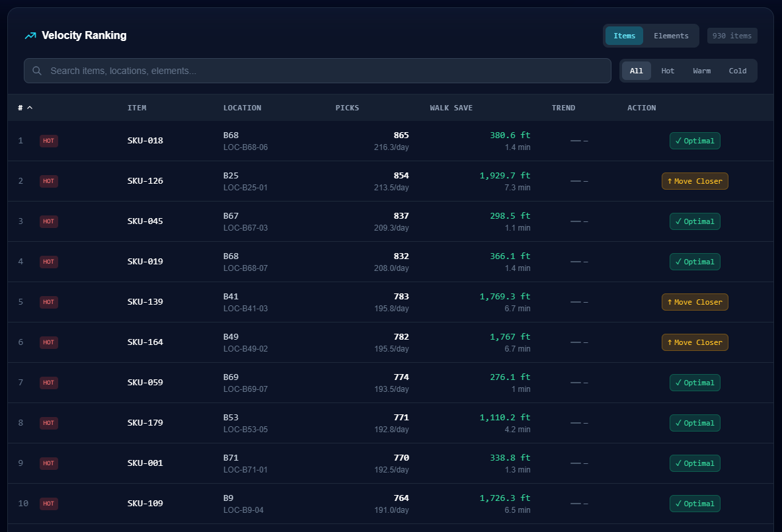
Task: Select item SKU-179
Action: pos(145,424)
